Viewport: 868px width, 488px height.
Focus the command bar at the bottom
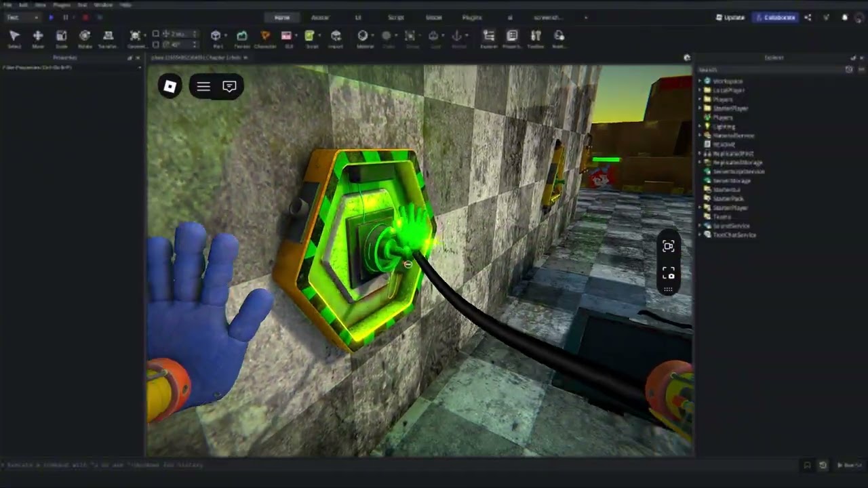tap(399, 465)
